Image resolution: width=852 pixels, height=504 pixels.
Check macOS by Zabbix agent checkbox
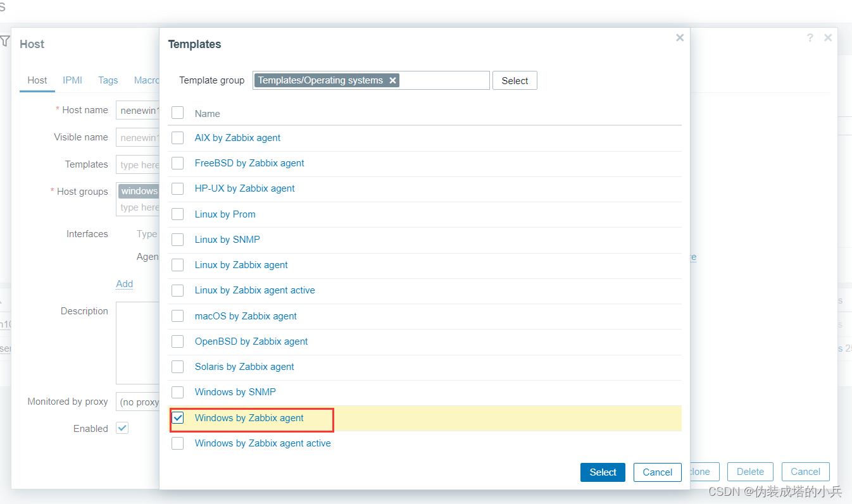[x=178, y=316]
